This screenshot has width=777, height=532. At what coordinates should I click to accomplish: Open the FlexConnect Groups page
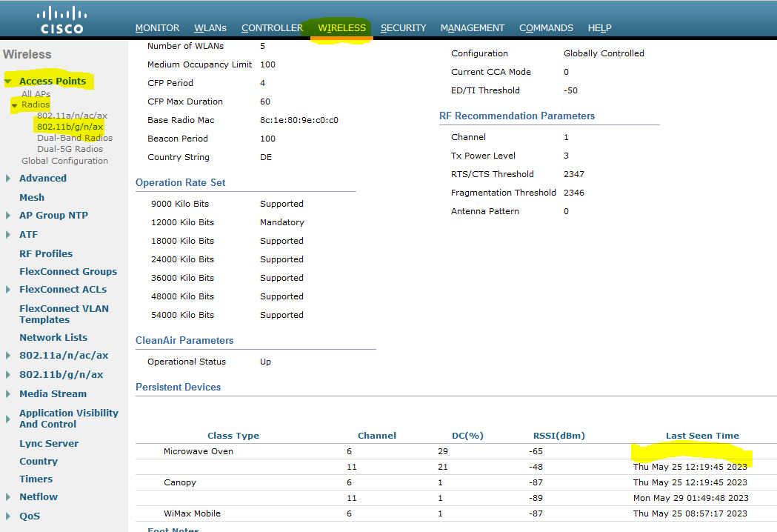(x=68, y=271)
